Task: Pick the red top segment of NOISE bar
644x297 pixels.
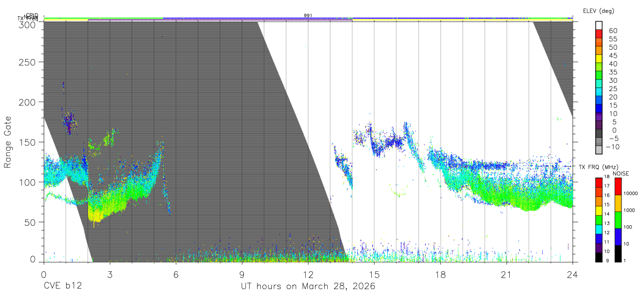Action: (617, 186)
